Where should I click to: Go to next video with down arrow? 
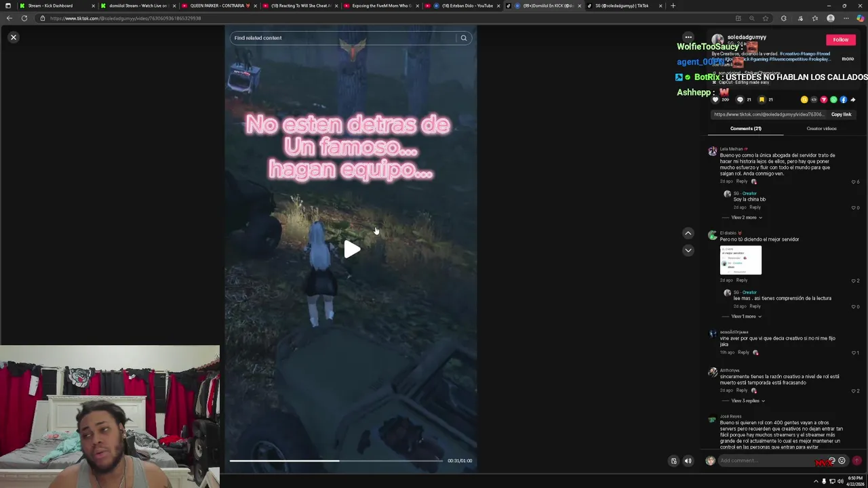click(688, 250)
